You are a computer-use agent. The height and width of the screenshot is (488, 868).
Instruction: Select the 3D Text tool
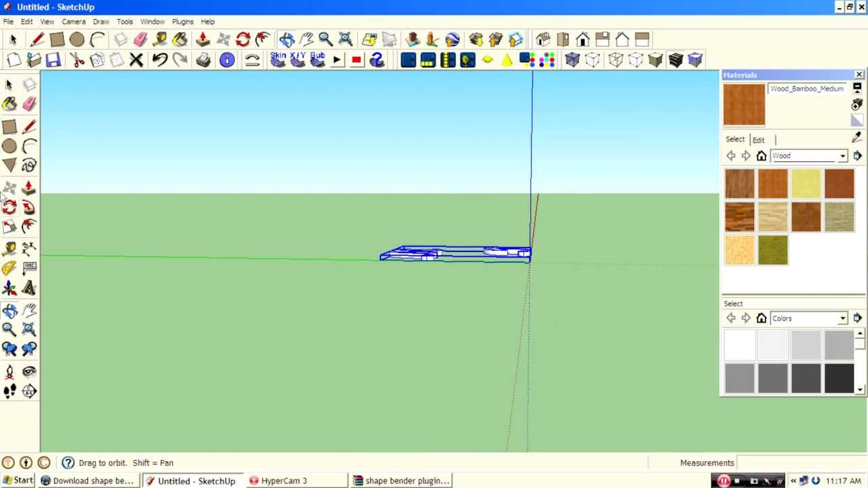click(x=29, y=289)
